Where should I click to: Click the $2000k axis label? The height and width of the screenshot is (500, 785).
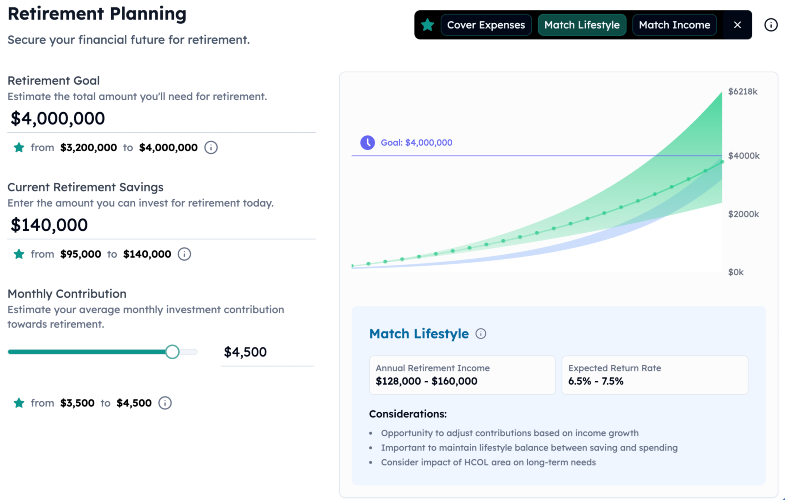(743, 214)
